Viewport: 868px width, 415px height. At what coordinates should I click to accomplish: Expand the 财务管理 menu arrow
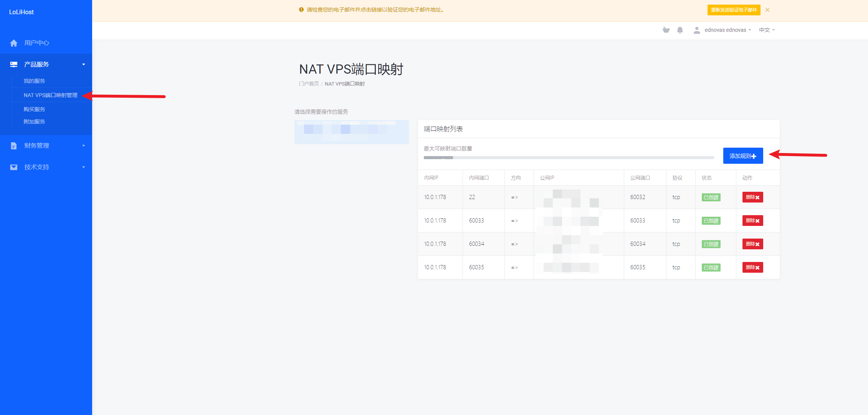coord(84,146)
